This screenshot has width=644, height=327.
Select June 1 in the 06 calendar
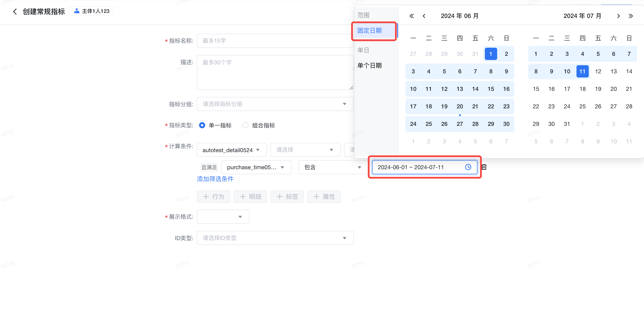click(x=491, y=54)
